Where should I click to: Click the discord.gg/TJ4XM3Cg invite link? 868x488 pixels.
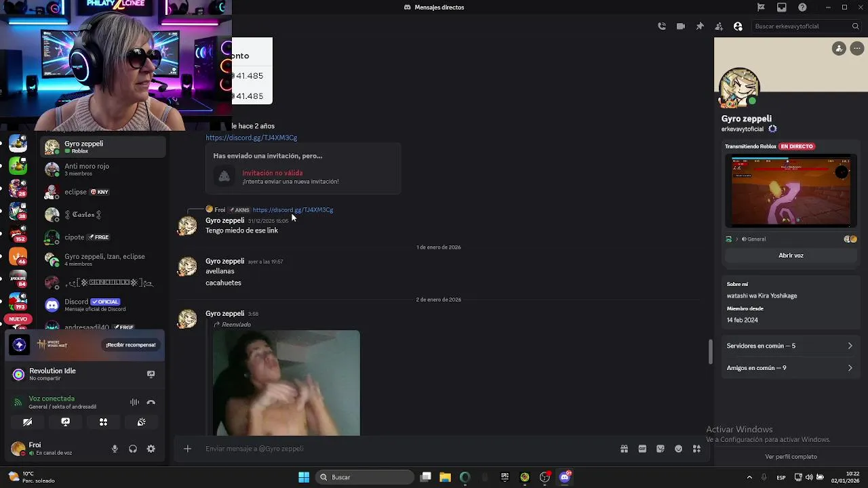click(x=252, y=138)
